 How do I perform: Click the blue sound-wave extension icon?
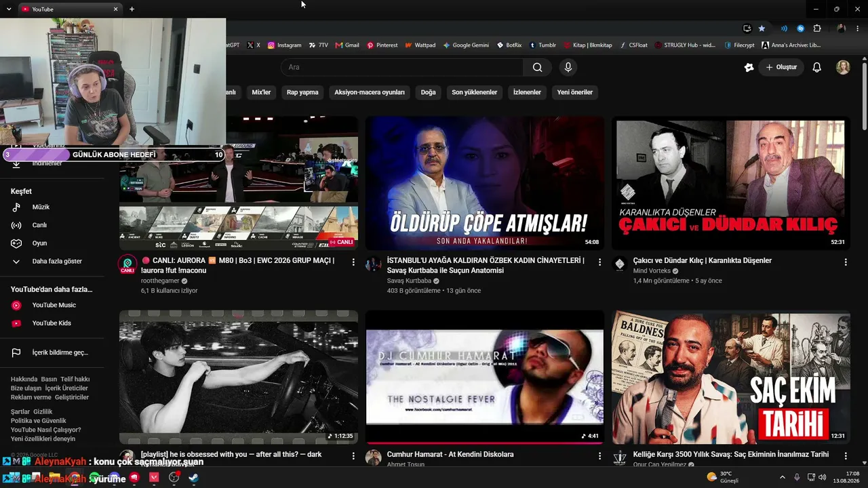pyautogui.click(x=784, y=28)
